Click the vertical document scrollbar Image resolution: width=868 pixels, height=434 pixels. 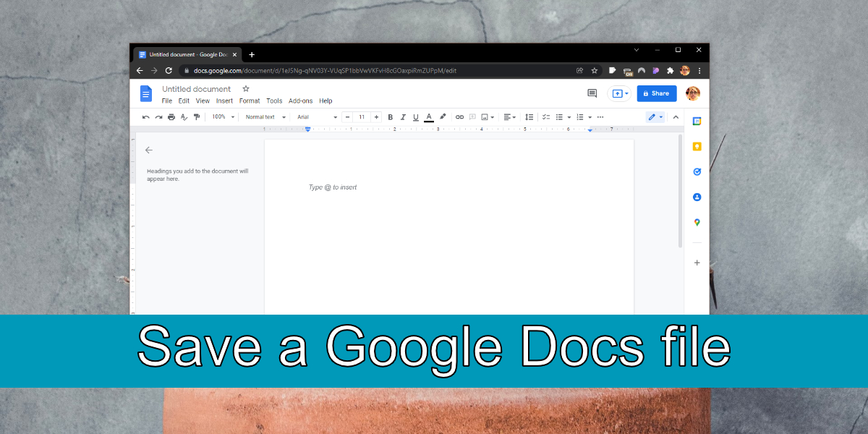click(x=680, y=191)
